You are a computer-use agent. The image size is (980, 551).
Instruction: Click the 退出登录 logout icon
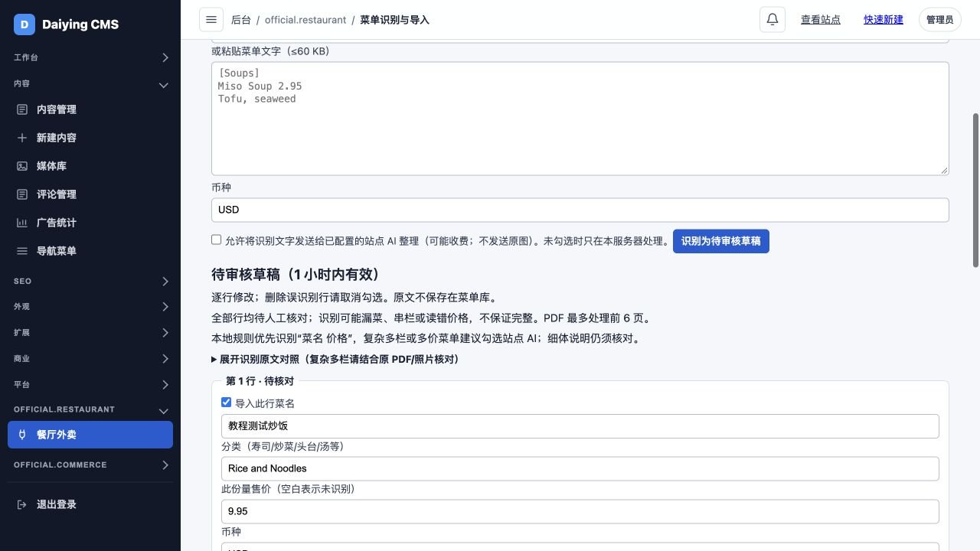point(22,504)
